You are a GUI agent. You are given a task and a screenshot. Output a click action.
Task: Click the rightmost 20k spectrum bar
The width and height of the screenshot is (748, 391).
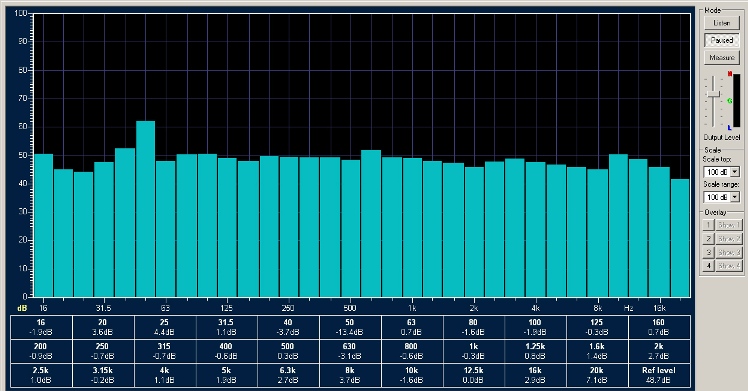pyautogui.click(x=680, y=238)
